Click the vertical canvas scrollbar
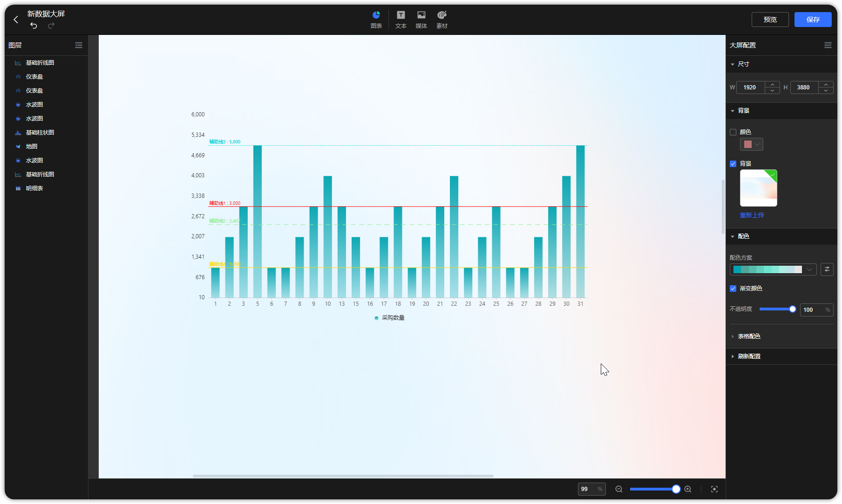 point(723,206)
